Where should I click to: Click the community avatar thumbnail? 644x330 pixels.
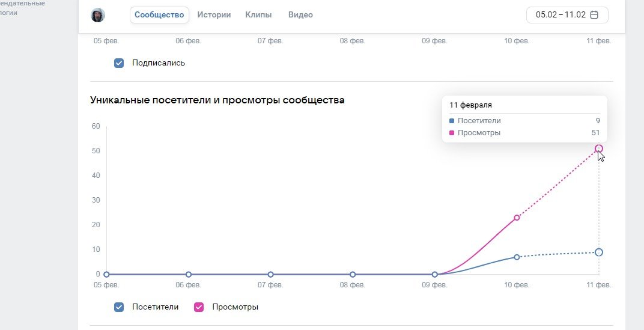98,15
